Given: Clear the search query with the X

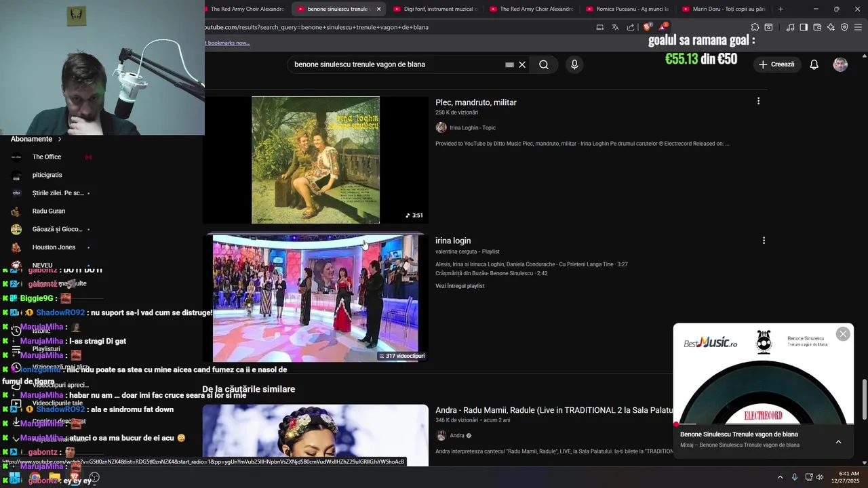Looking at the screenshot, I should pyautogui.click(x=522, y=64).
